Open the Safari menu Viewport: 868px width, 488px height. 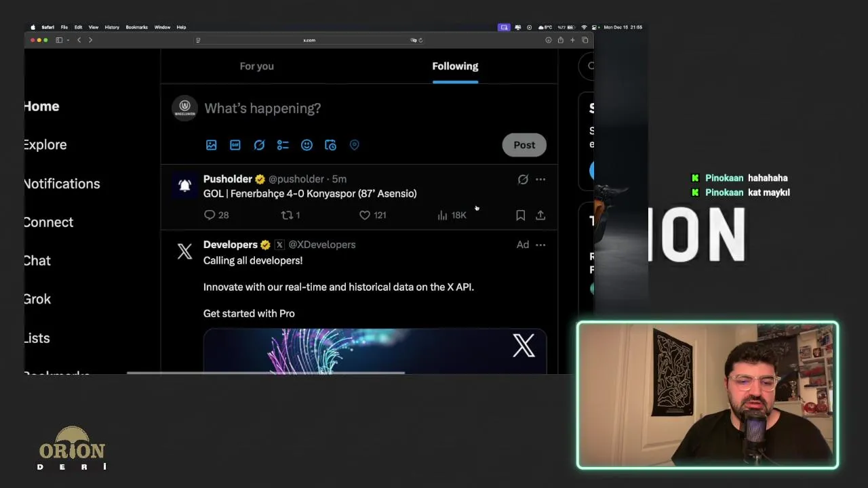(x=47, y=27)
